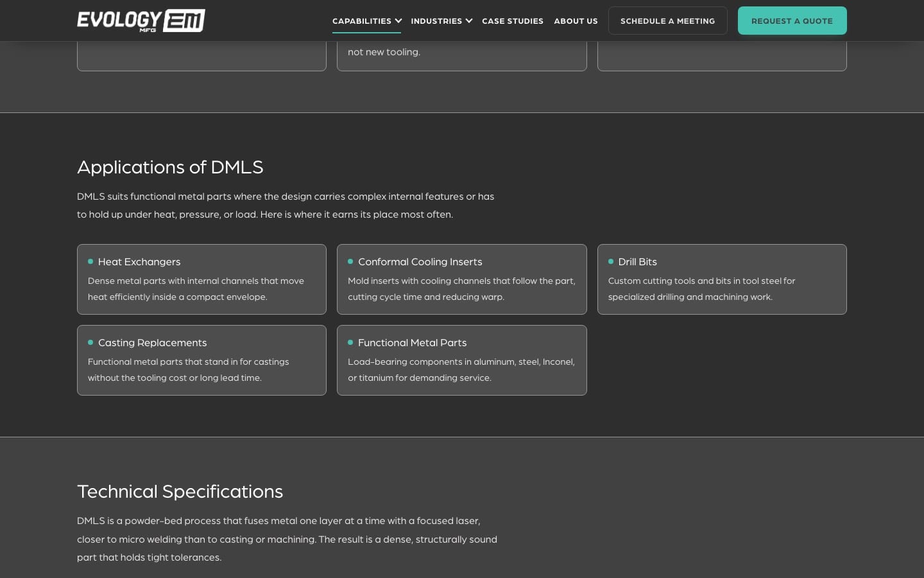924x578 pixels.
Task: Click the teal bullet beside Functional Metal Parts
Action: point(350,342)
